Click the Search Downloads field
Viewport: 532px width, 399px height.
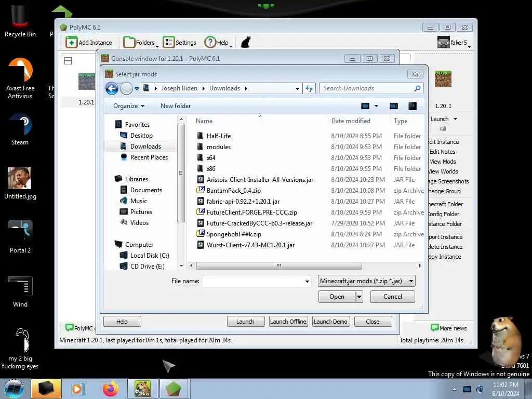pos(366,88)
